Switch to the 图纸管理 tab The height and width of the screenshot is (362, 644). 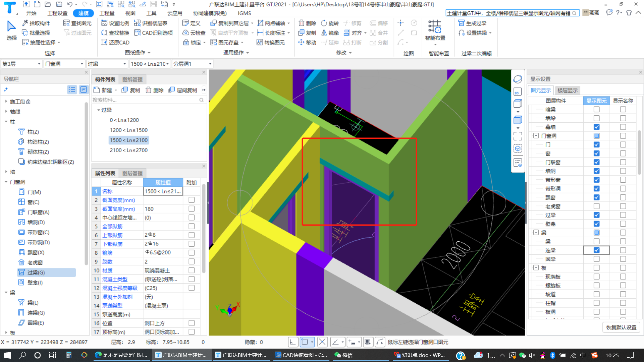(x=132, y=79)
